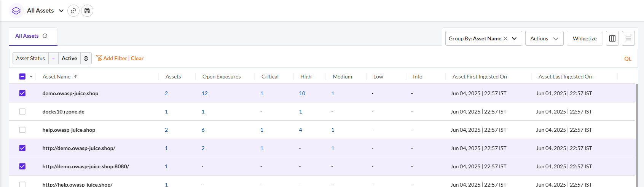Open 6 open exposures for help.owasp-juice.shop
The image size is (644, 187).
[x=203, y=130]
